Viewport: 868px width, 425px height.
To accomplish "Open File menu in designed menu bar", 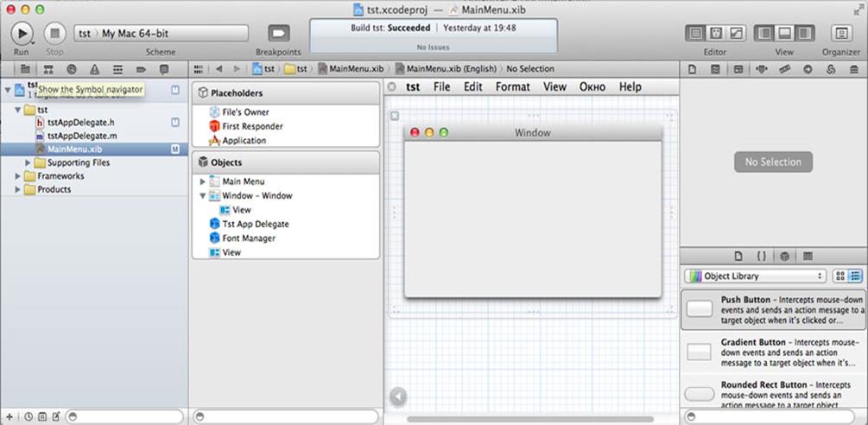I will [x=441, y=87].
